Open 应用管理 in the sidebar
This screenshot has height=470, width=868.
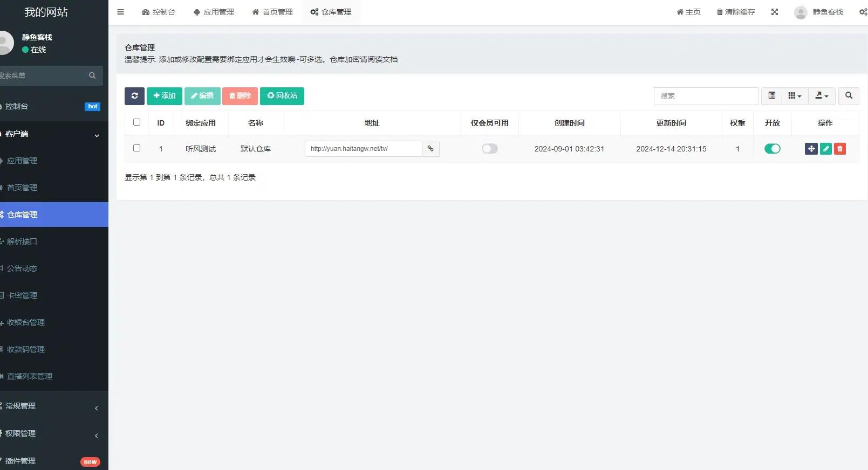54,161
